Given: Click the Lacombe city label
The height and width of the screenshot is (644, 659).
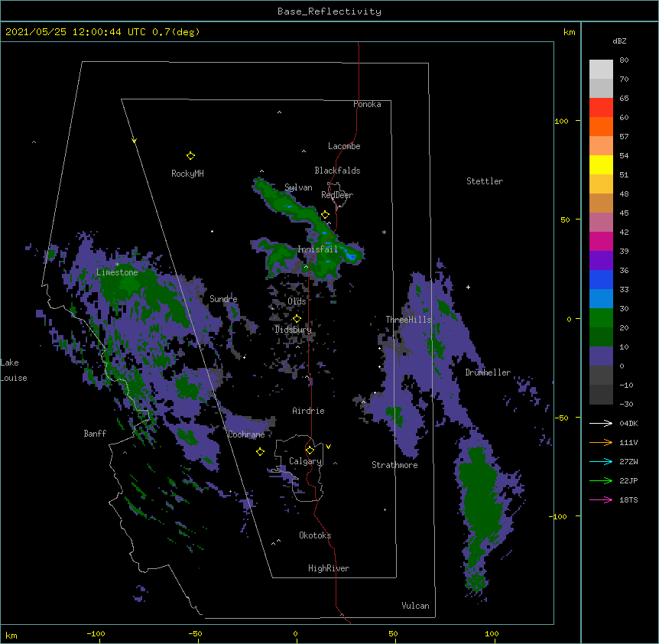Looking at the screenshot, I should point(344,146).
